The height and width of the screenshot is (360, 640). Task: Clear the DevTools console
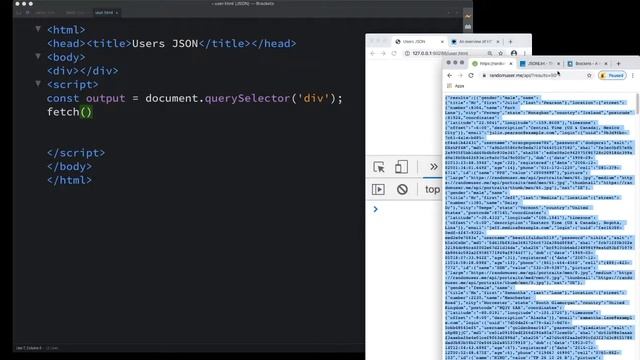[x=402, y=189]
